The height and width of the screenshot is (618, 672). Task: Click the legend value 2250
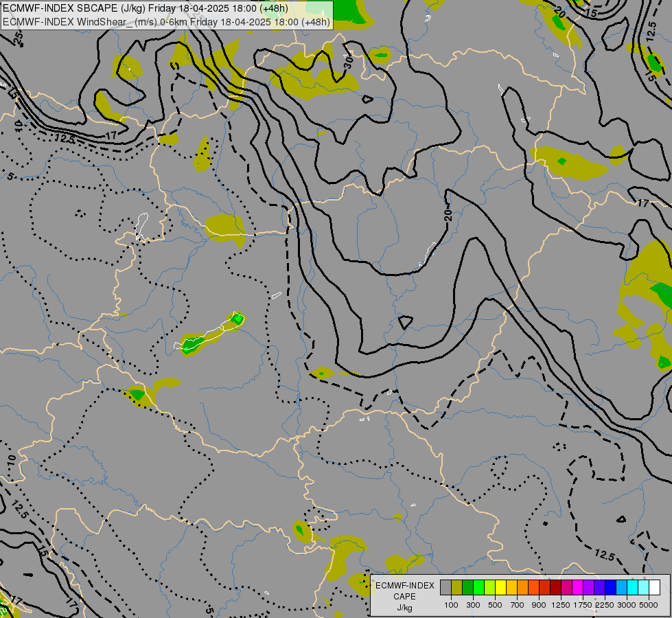click(x=605, y=605)
